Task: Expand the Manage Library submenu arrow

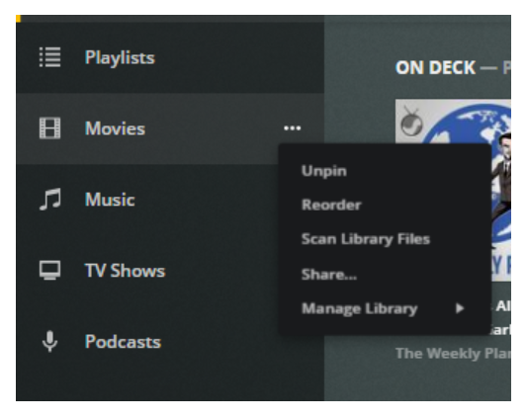Action: [x=460, y=308]
